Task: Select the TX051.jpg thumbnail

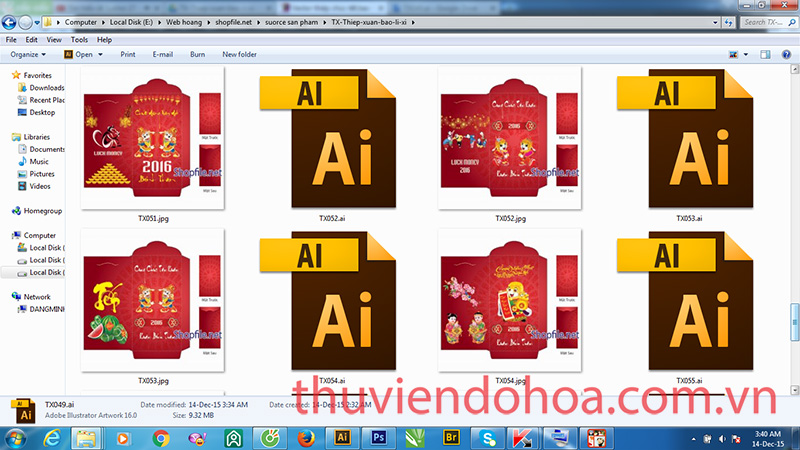Action: [x=153, y=138]
